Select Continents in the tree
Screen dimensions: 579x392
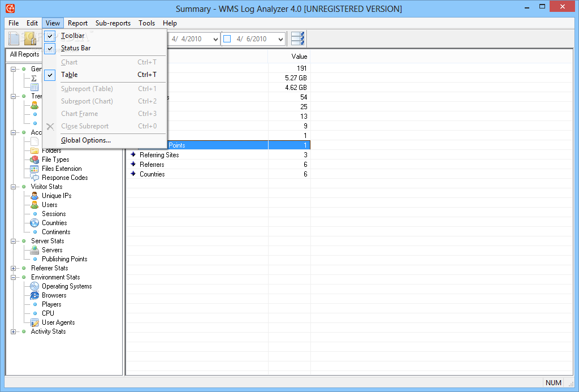pyautogui.click(x=56, y=232)
